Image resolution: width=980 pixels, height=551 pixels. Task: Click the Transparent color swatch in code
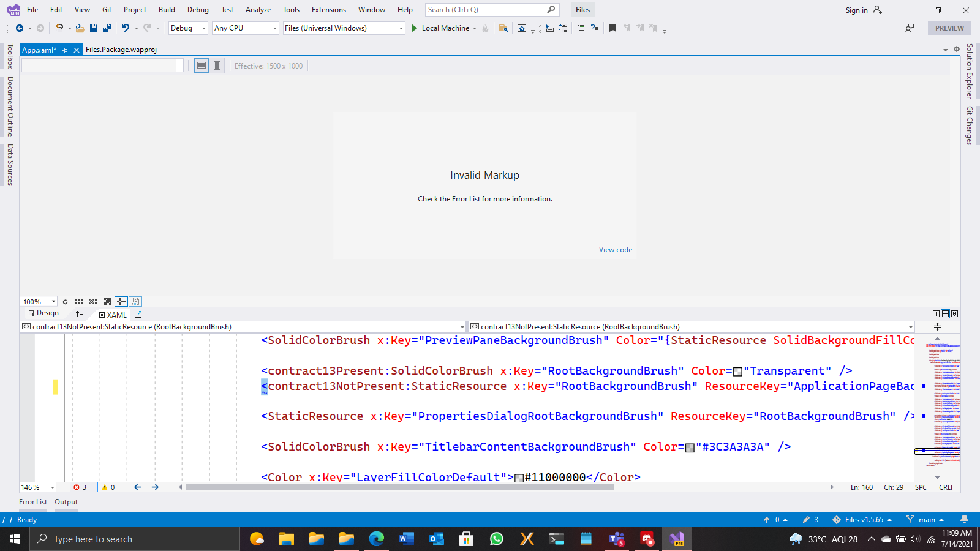pos(737,372)
